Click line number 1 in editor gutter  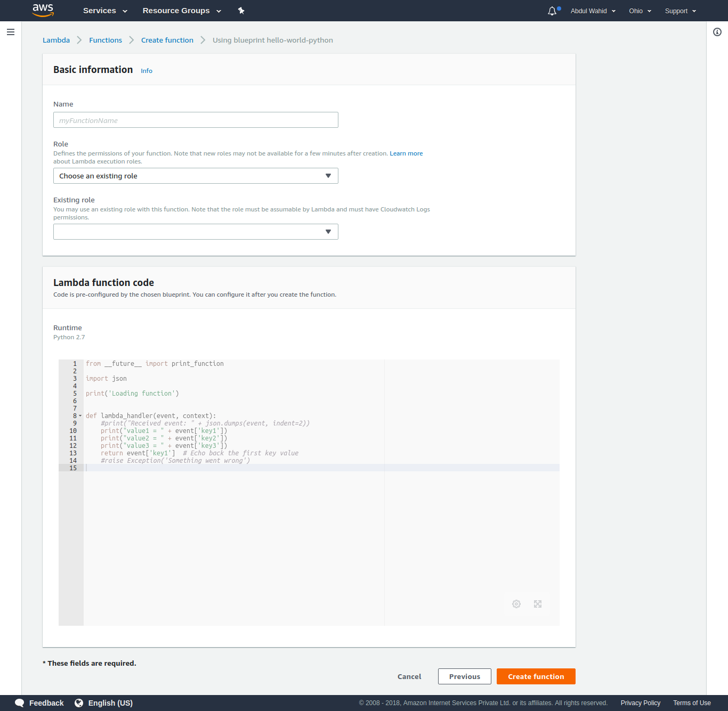pos(75,364)
